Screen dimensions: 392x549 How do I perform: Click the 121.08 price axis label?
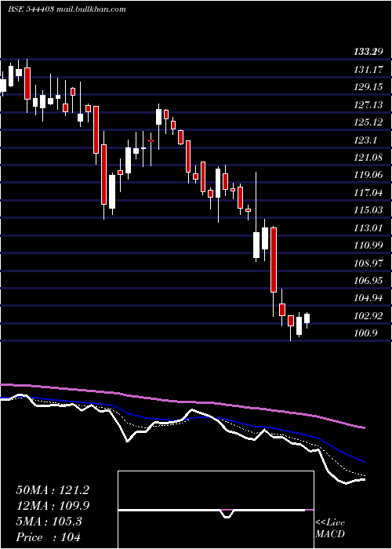coord(368,157)
